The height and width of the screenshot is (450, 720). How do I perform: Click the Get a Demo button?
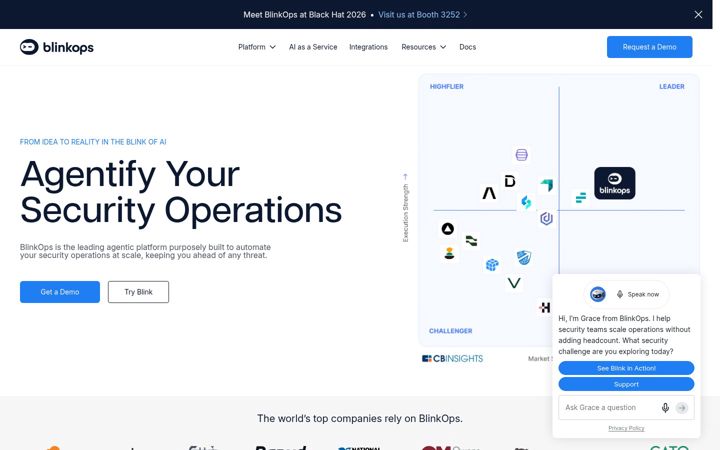pos(60,292)
